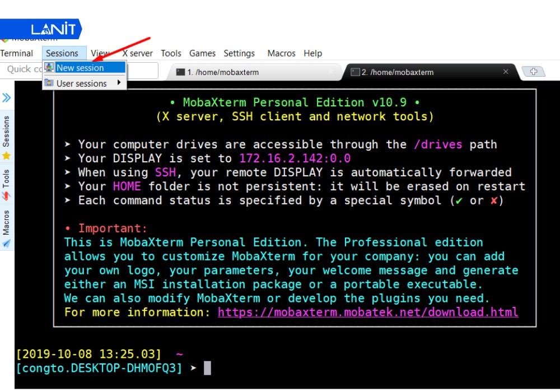560x392 pixels.
Task: Switch to tab 2. /home/mobaxterm
Action: pos(430,72)
